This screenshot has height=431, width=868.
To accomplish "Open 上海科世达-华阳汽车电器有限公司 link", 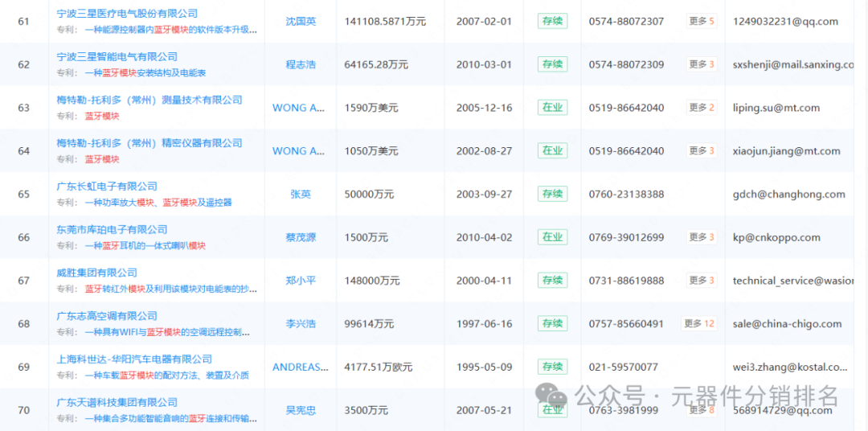I will coord(134,359).
